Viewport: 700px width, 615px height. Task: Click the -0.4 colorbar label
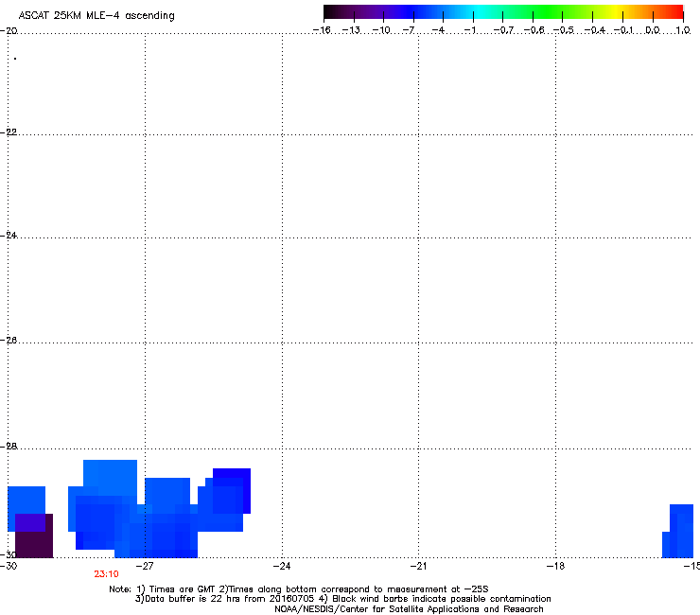[594, 30]
